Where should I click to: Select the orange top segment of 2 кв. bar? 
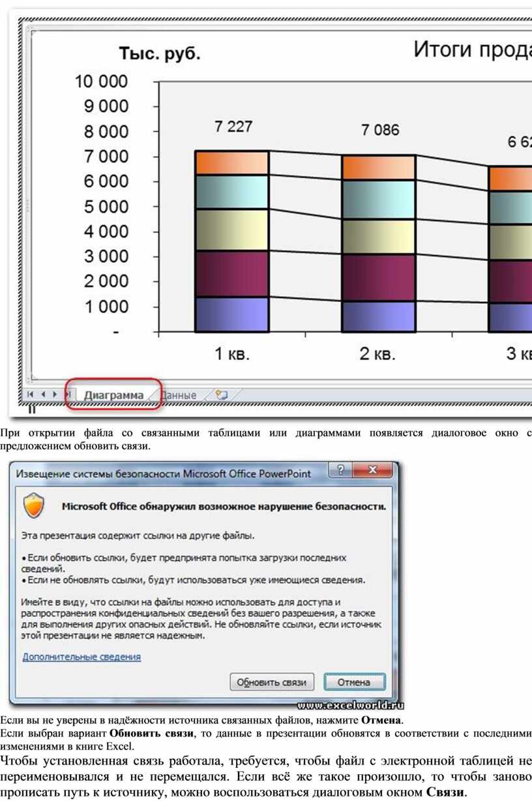point(379,168)
